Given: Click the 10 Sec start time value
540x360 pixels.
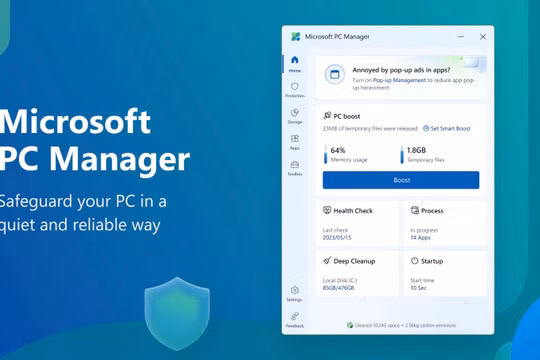Looking at the screenshot, I should (418, 288).
